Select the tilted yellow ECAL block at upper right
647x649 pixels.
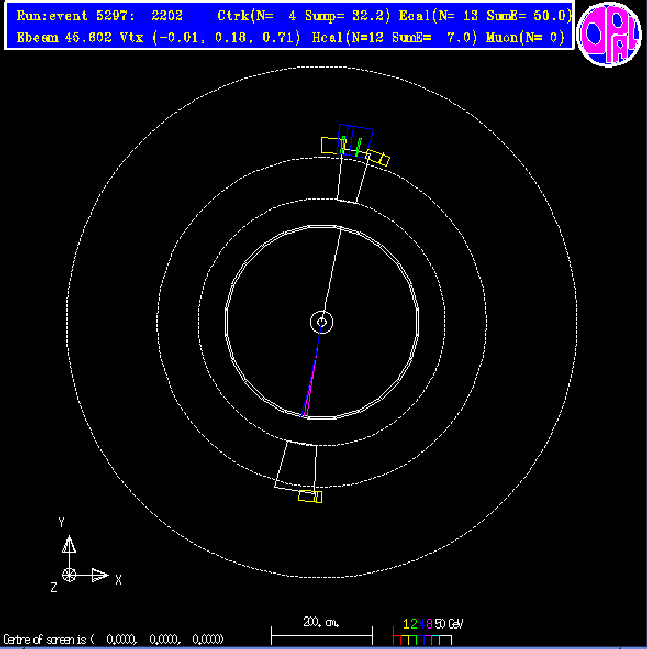click(378, 158)
